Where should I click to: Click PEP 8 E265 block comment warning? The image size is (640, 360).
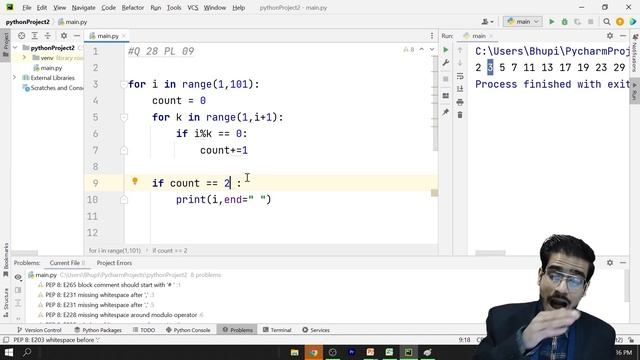click(x=109, y=285)
